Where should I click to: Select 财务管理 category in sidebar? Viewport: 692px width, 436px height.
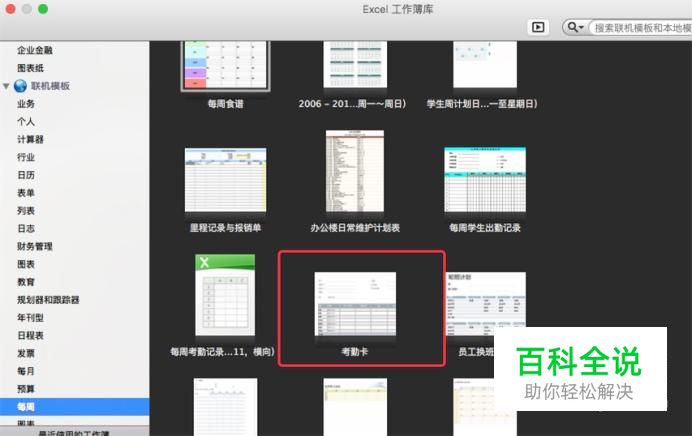coord(35,246)
